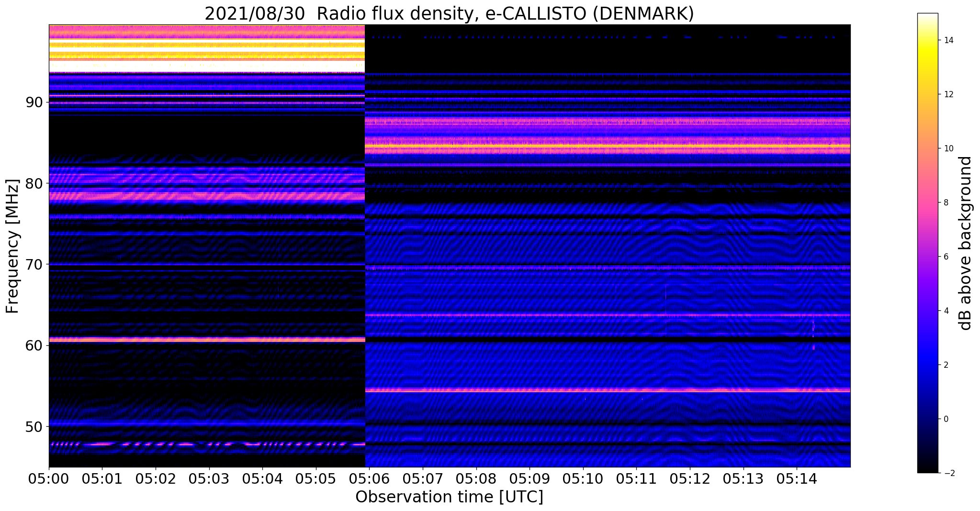The width and height of the screenshot is (980, 511).
Task: Select the 05:08 time tick label
Action: [476, 478]
